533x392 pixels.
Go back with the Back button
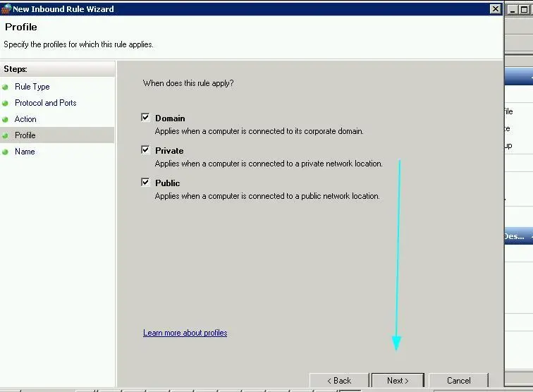339,381
